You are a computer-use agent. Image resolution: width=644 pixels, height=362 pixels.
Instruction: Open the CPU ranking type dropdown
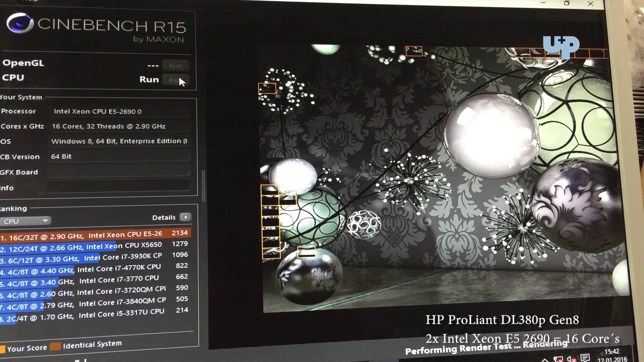(25, 221)
